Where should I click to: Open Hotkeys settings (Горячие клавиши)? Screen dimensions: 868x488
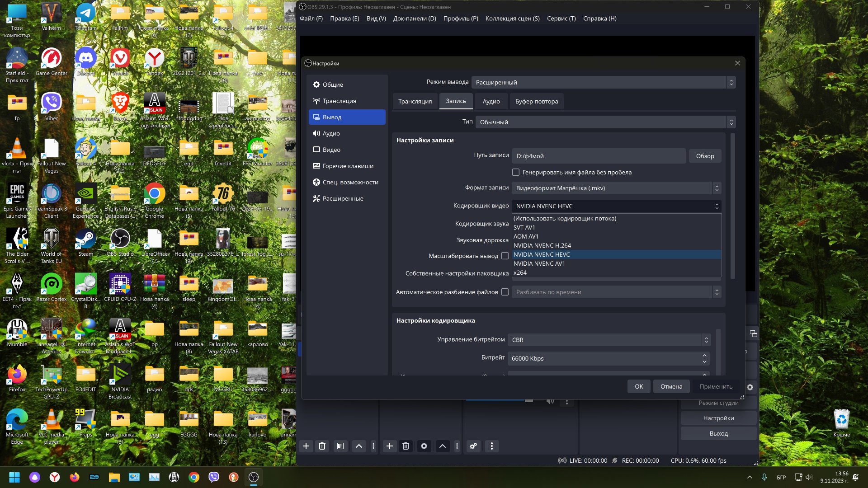(x=347, y=166)
